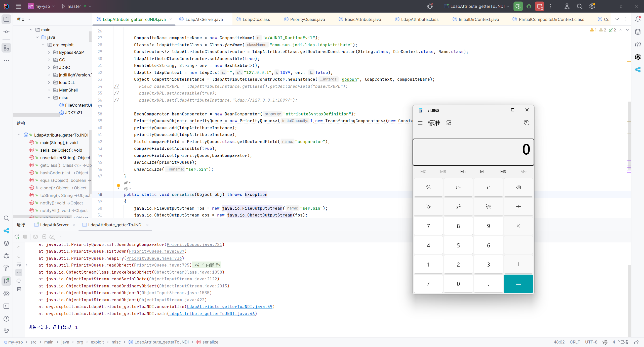The height and width of the screenshot is (347, 644).
Task: Open the Git tool window icon
Action: [x=7, y=331]
